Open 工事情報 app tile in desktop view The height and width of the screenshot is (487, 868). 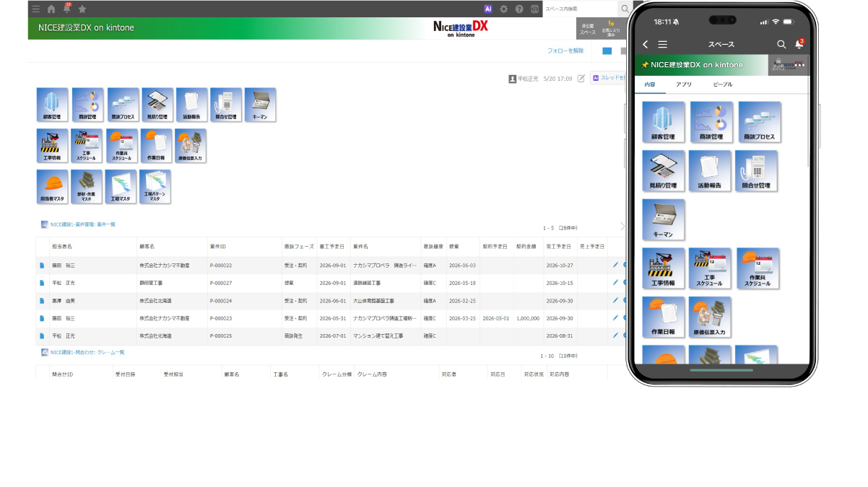coord(52,146)
